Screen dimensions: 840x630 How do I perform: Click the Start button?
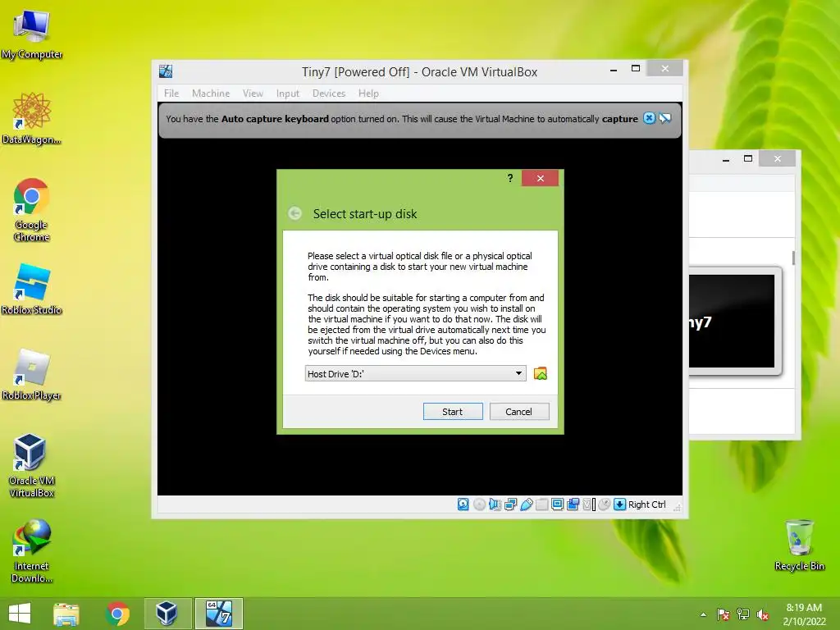[453, 412]
